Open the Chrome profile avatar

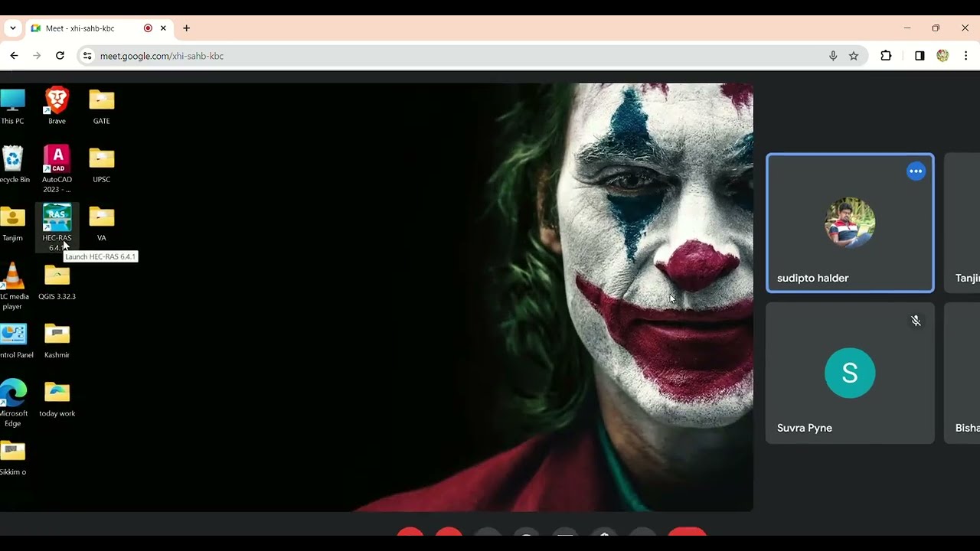point(942,56)
